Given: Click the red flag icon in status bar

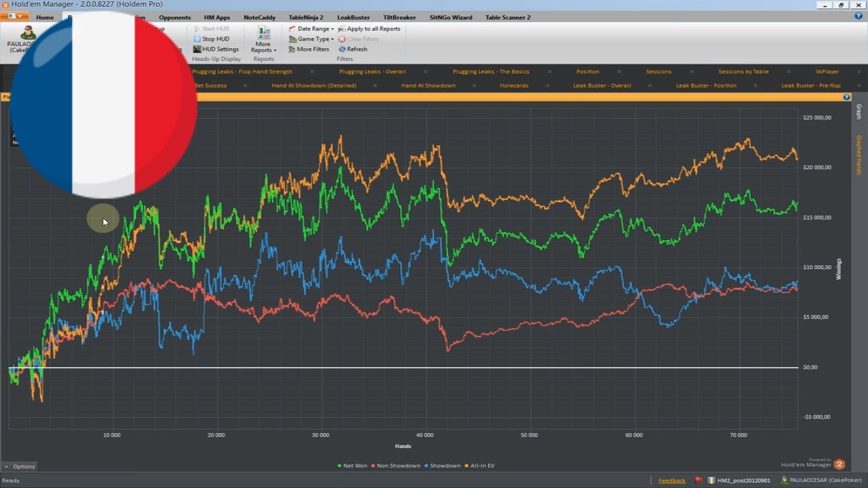Looking at the screenshot, I should (x=698, y=481).
